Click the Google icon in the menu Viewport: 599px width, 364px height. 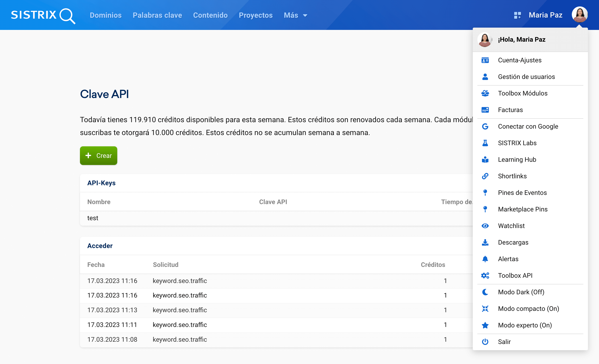[485, 127]
